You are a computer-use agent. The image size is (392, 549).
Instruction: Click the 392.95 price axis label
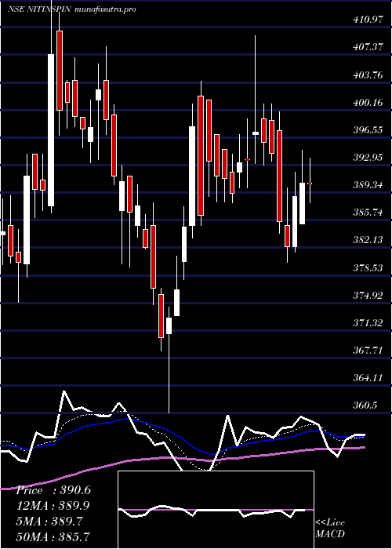[x=368, y=157]
